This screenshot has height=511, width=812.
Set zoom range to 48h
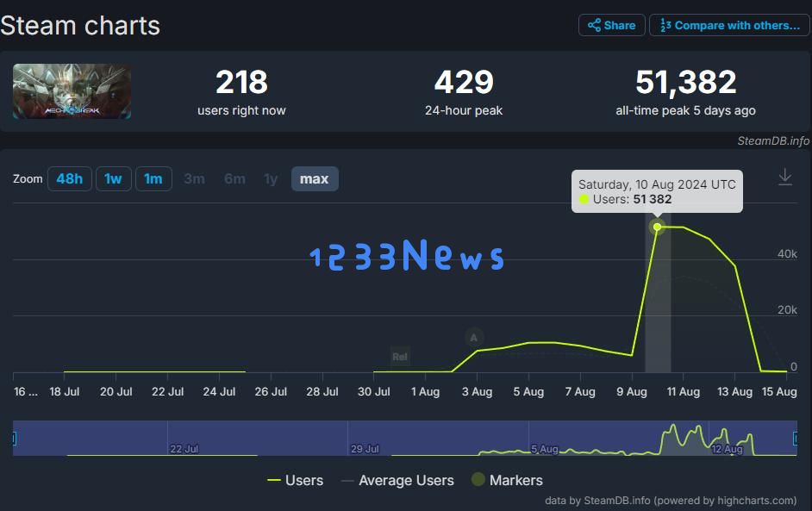pos(70,178)
